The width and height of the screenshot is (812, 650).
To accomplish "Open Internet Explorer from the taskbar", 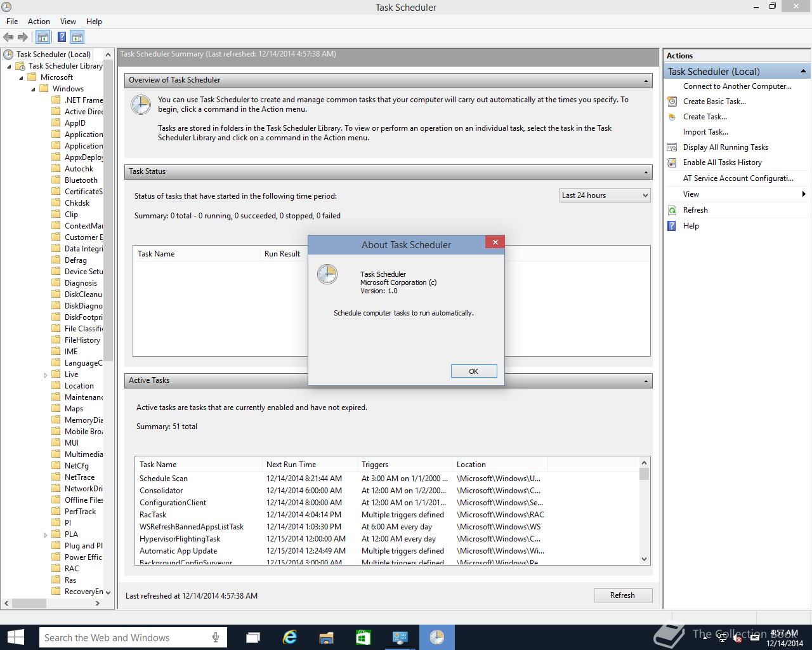I will pyautogui.click(x=290, y=637).
